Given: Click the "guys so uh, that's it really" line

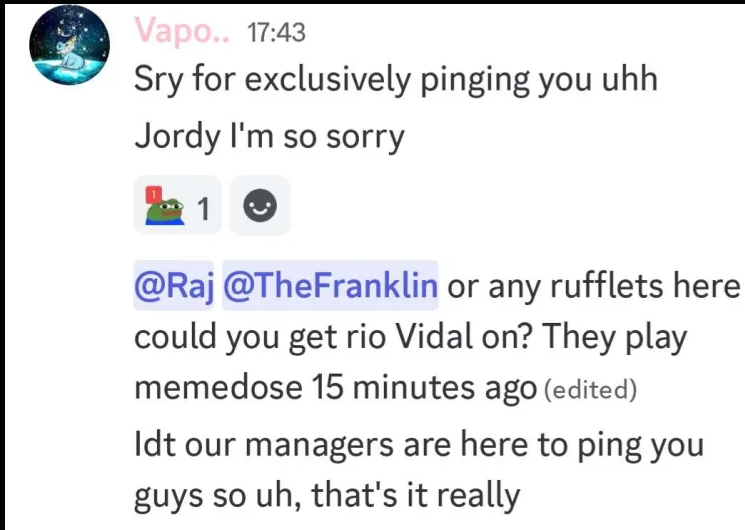Looking at the screenshot, I should click(x=327, y=494).
